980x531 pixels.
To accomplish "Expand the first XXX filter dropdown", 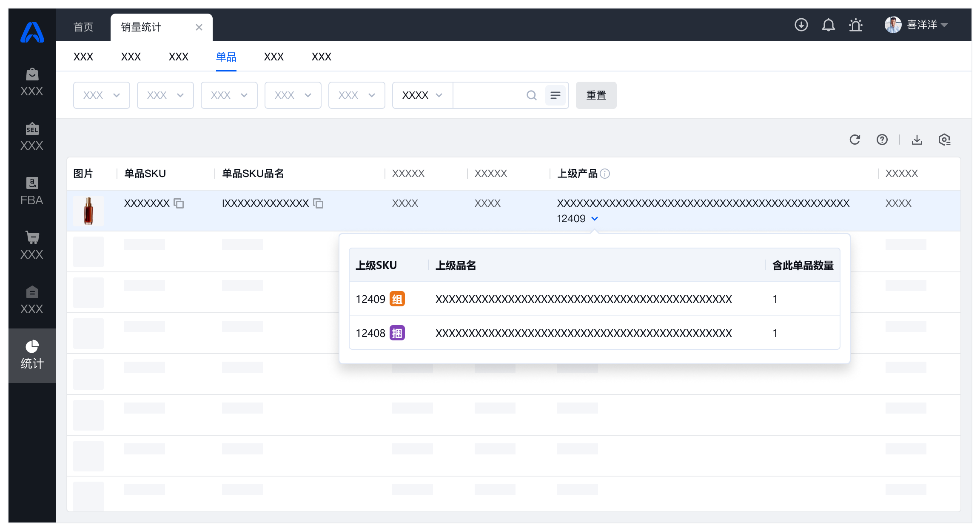I will [x=101, y=95].
